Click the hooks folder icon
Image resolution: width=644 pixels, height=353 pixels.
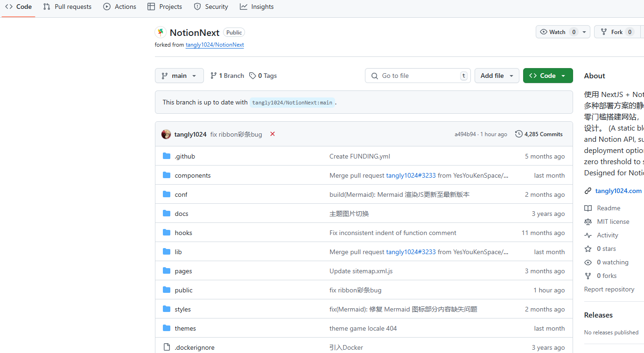point(167,233)
